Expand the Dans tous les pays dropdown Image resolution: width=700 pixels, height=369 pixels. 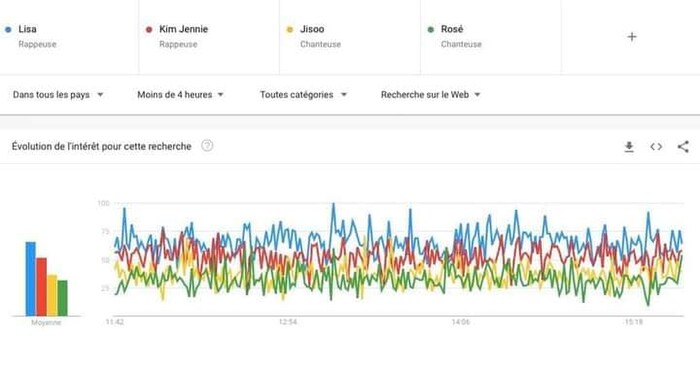coord(58,95)
